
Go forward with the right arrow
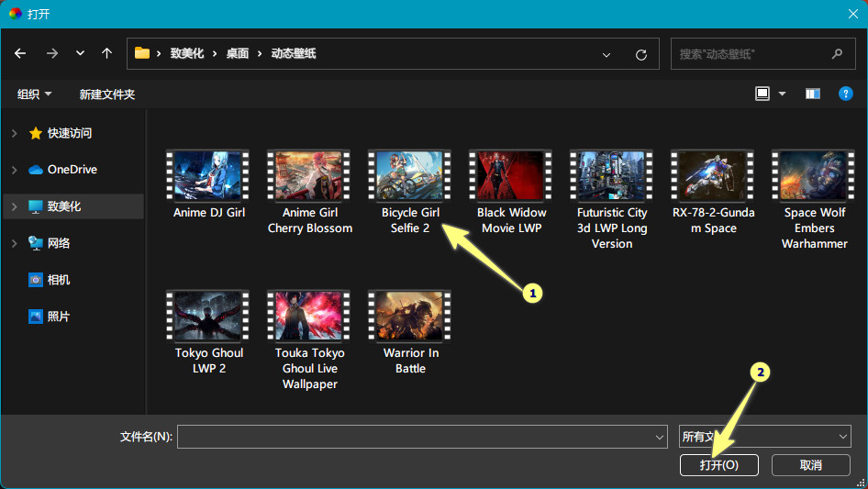tap(52, 54)
